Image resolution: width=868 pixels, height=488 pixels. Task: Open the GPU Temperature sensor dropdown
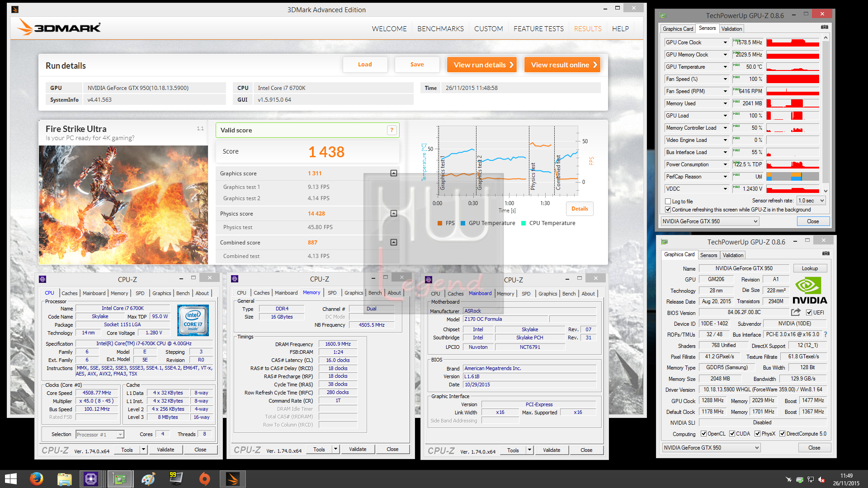coord(725,67)
